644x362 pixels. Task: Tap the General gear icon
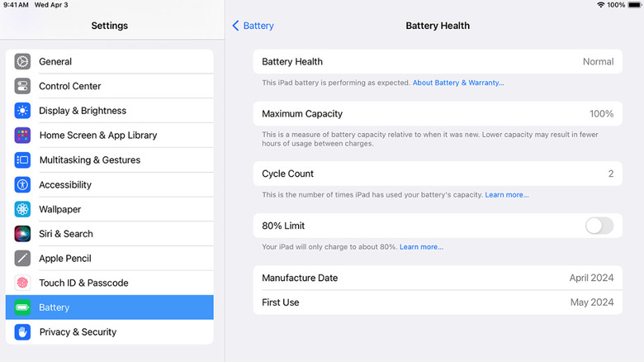point(22,61)
